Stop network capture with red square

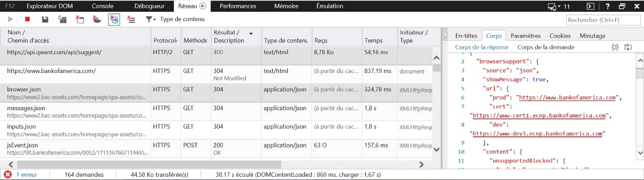click(27, 19)
